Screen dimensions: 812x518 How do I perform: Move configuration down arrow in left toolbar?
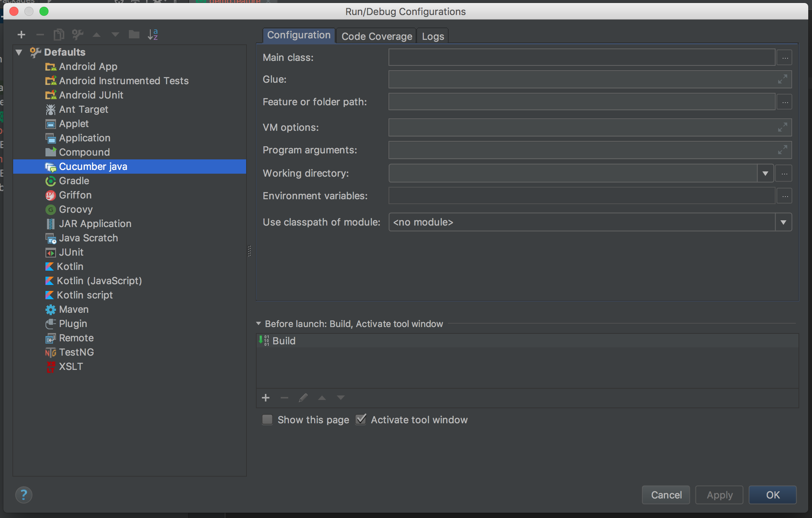click(115, 35)
